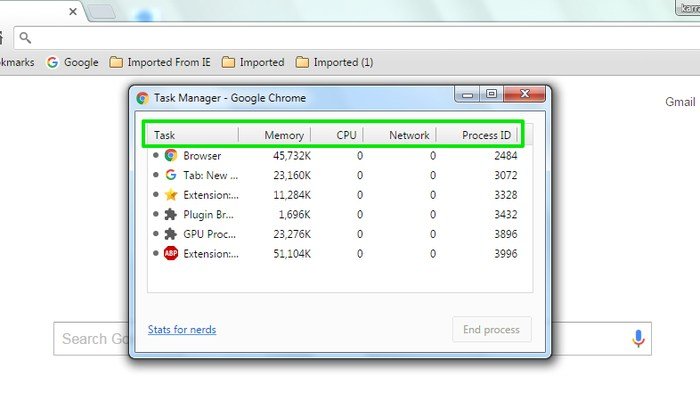Click process ID 3896
Screen dimensions: 700x393
pos(505,234)
